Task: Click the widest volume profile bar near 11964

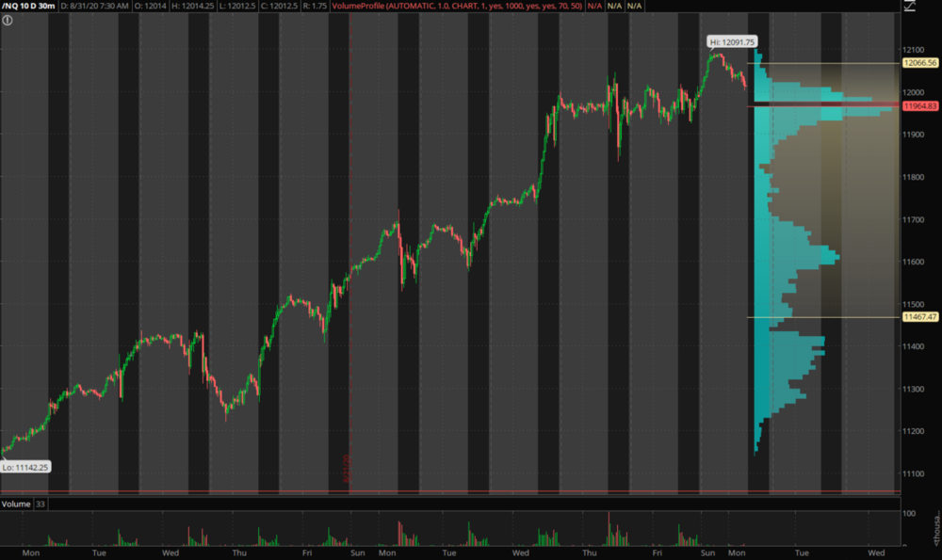Action: click(829, 110)
